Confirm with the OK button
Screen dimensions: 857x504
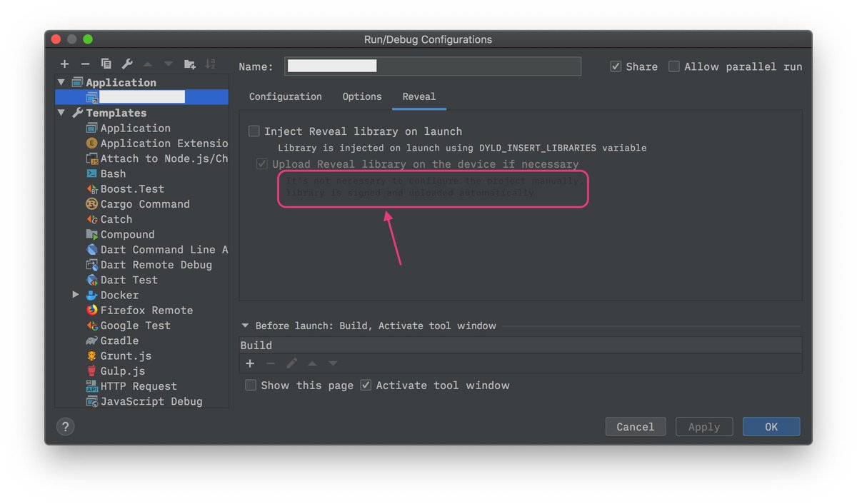tap(771, 427)
